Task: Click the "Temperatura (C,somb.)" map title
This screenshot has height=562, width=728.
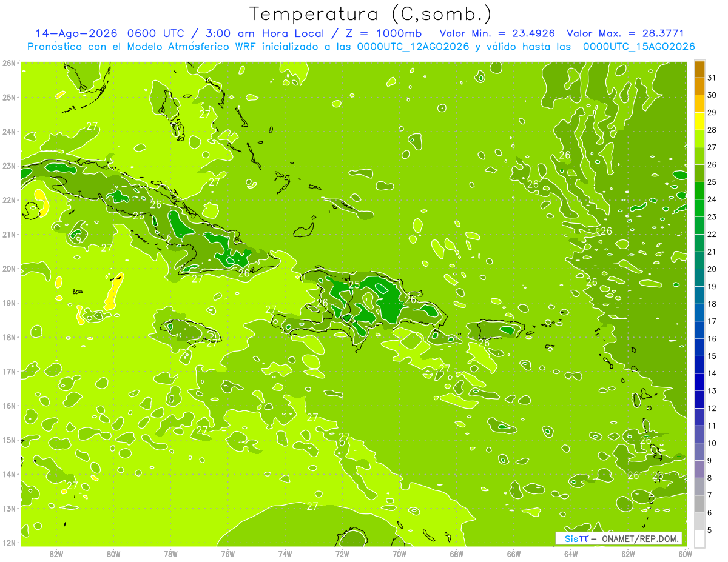Action: pyautogui.click(x=371, y=14)
